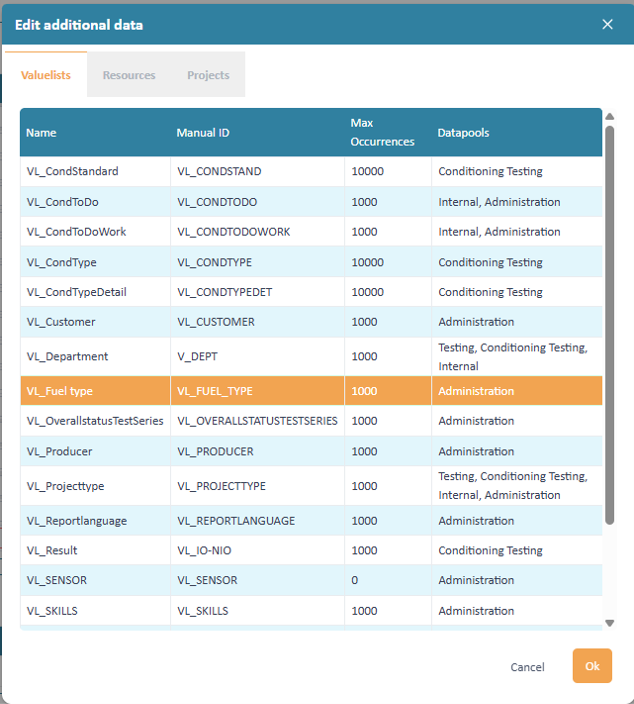Click the 1000 value in VL_Customer row
This screenshot has width=634, height=704.
364,322
